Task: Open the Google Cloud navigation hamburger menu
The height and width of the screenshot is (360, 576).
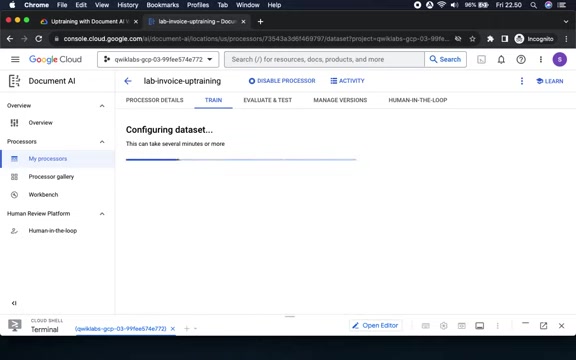Action: [15, 59]
